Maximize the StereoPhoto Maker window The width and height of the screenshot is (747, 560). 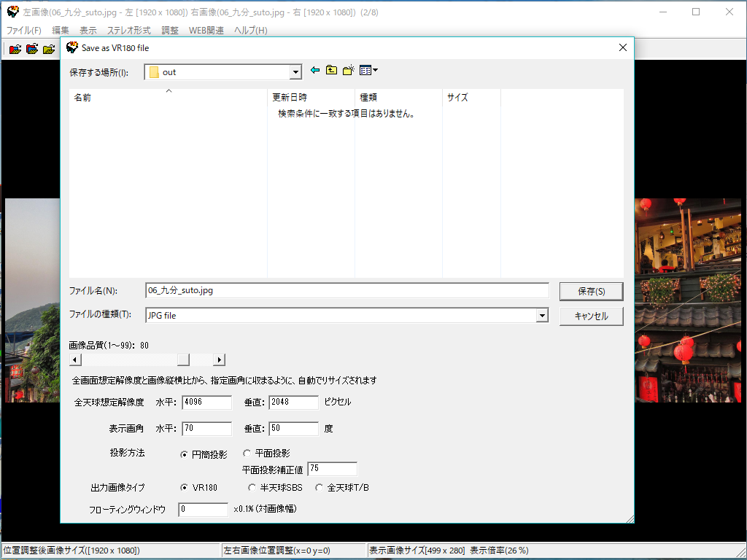tap(696, 12)
